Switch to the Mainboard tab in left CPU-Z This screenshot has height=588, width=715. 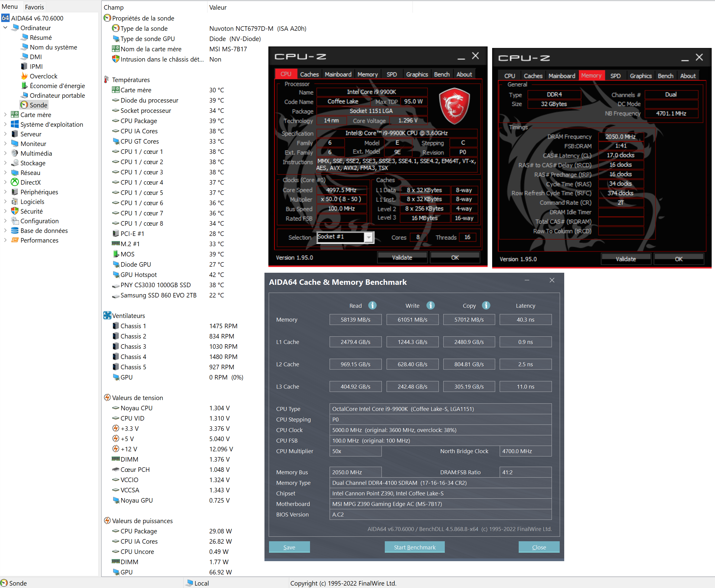tap(338, 74)
